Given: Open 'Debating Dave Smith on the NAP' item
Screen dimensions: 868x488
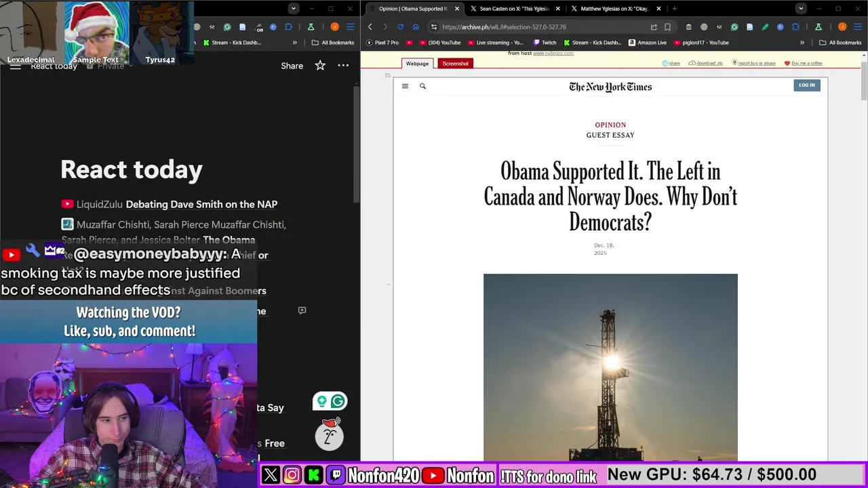Looking at the screenshot, I should 201,204.
